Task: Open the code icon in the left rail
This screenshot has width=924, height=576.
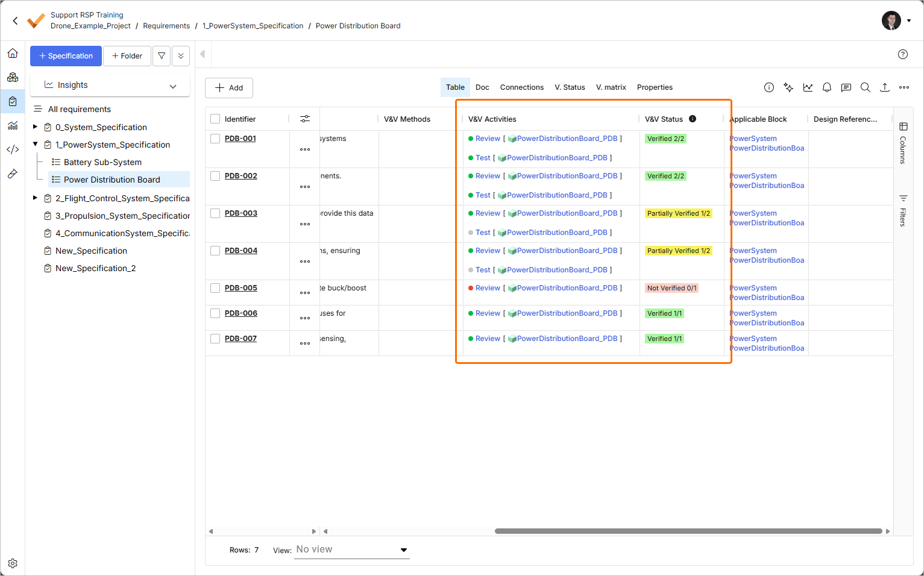Action: (13, 149)
